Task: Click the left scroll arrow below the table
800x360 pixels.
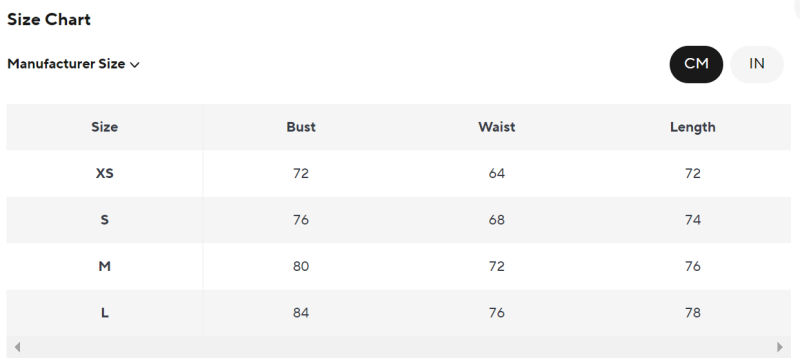Action: point(17,347)
